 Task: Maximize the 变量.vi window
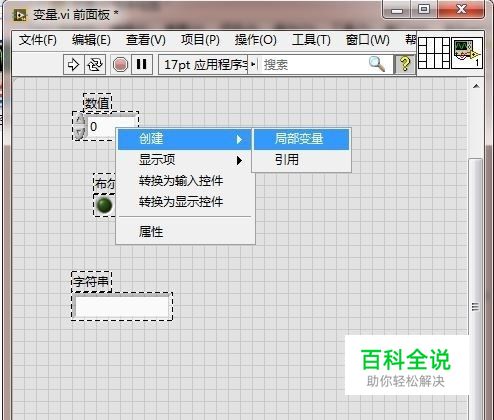(x=424, y=10)
